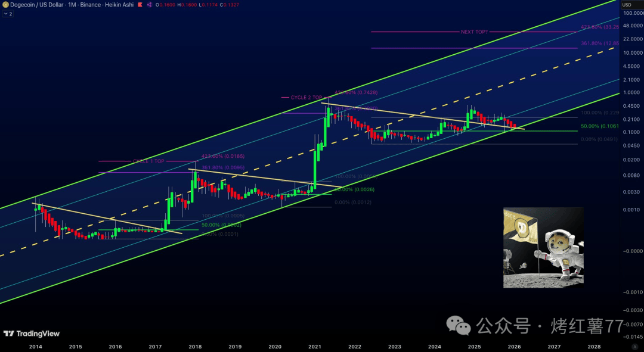This screenshot has height=352, width=644.
Task: Click the 2021 marker on the time axis
Action: [314, 346]
